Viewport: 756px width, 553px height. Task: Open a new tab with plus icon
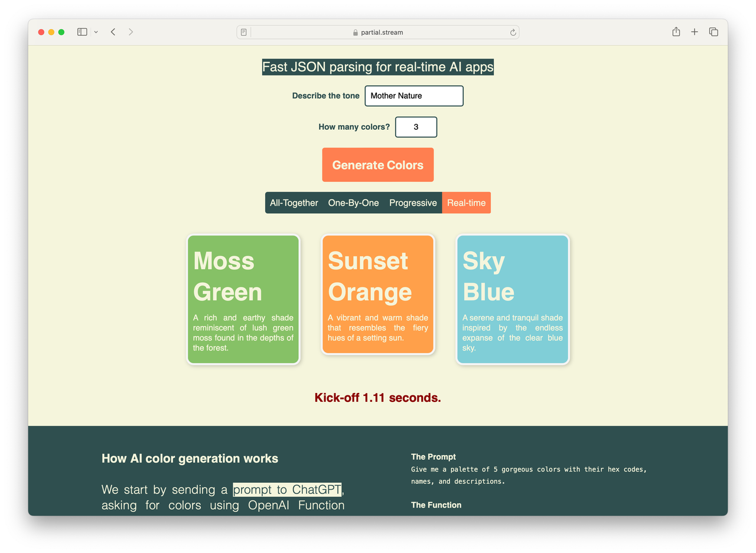[x=695, y=32]
